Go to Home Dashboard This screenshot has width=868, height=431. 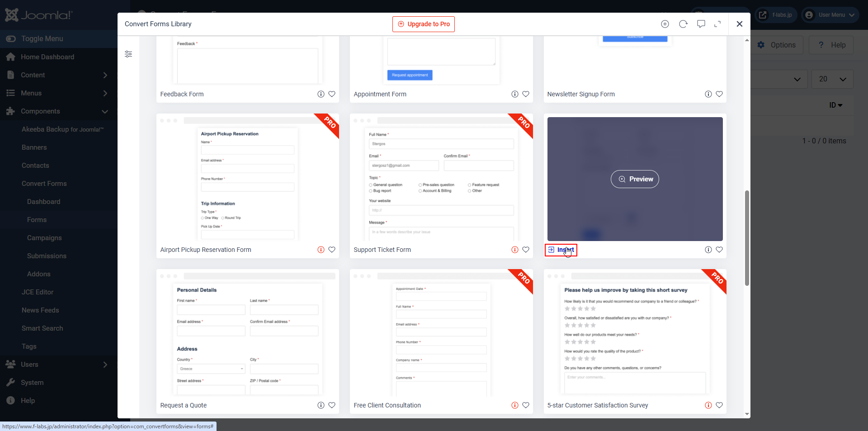pos(47,57)
